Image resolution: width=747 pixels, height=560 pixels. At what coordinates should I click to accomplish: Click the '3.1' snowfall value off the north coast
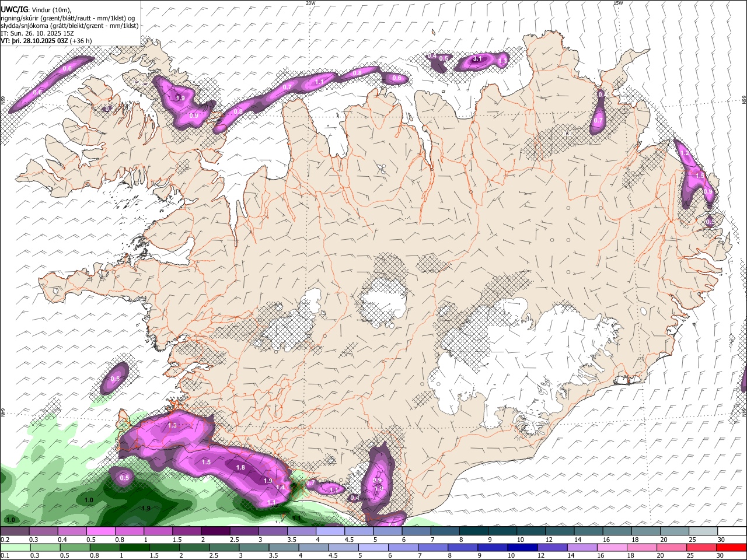pos(477,59)
